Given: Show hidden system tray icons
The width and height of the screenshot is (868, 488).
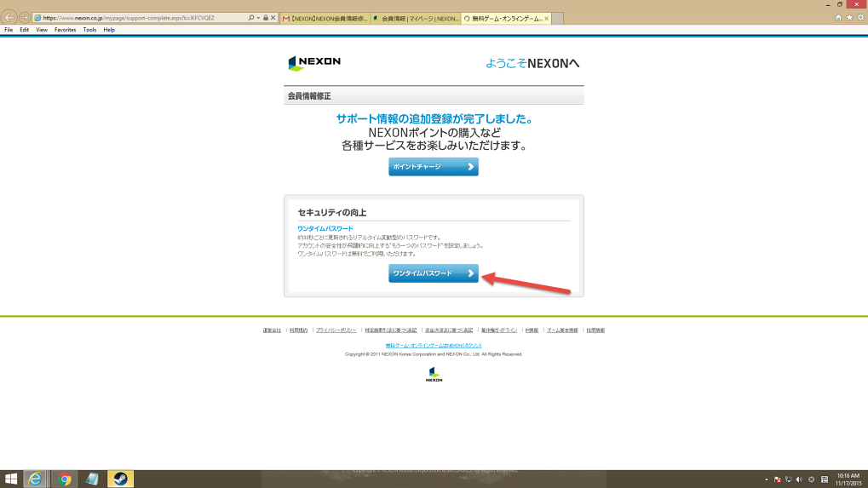Looking at the screenshot, I should point(766,479).
